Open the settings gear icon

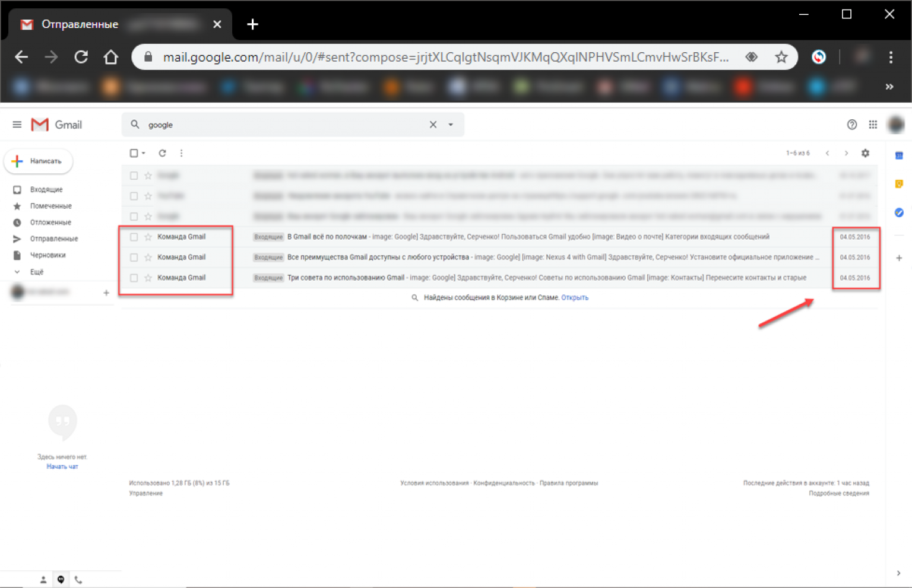[x=866, y=153]
